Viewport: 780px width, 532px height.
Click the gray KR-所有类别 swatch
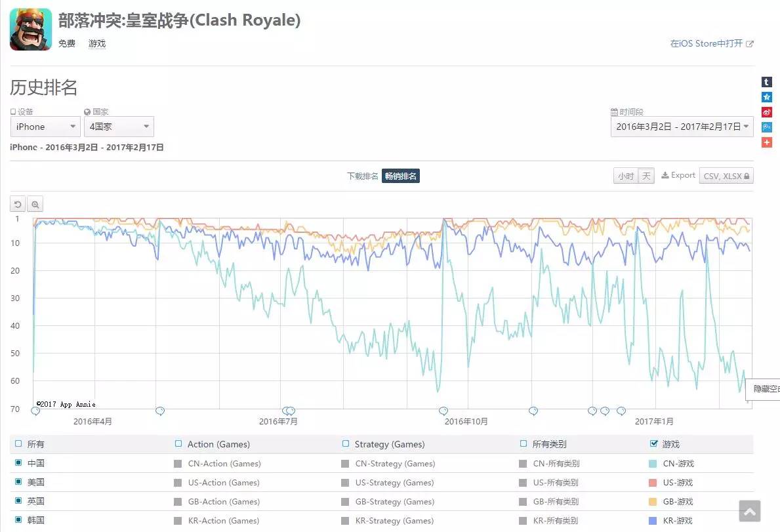523,521
